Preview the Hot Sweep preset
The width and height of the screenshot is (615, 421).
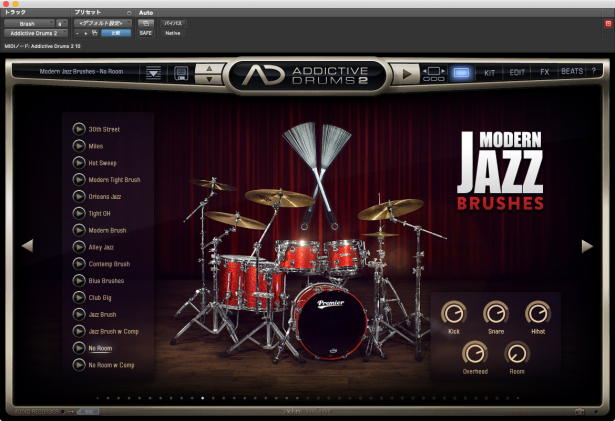click(79, 162)
